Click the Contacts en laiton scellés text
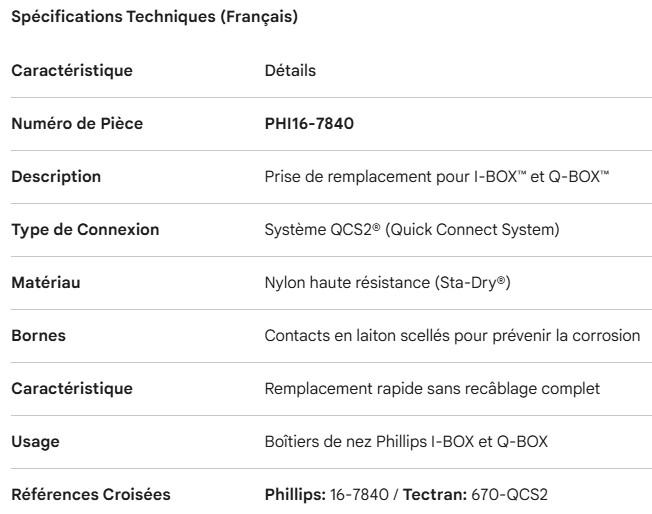Image resolution: width=652 pixels, height=514 pixels. click(452, 335)
